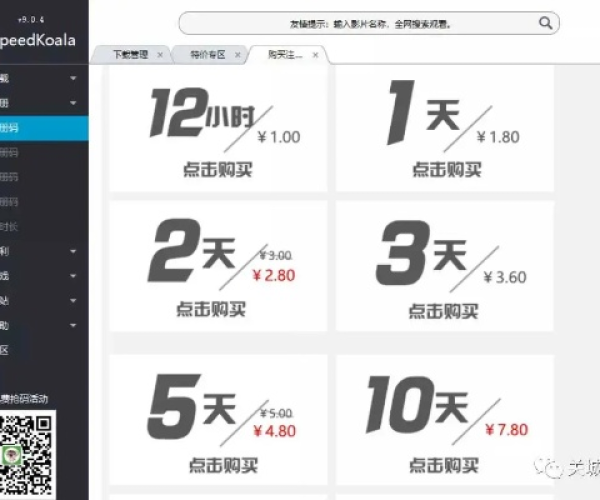Click the QR code in the sidebar

click(27, 455)
